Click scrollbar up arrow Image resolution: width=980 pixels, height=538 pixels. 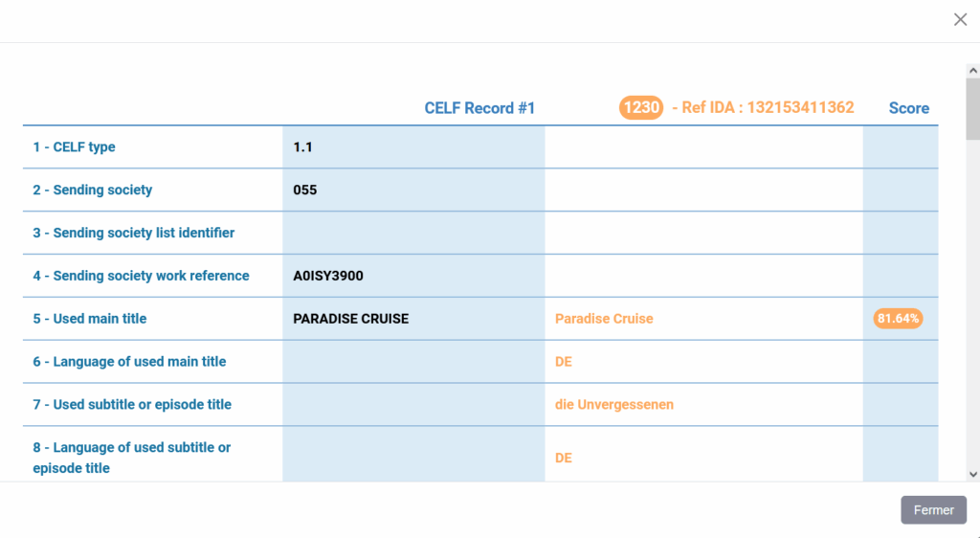click(x=972, y=71)
